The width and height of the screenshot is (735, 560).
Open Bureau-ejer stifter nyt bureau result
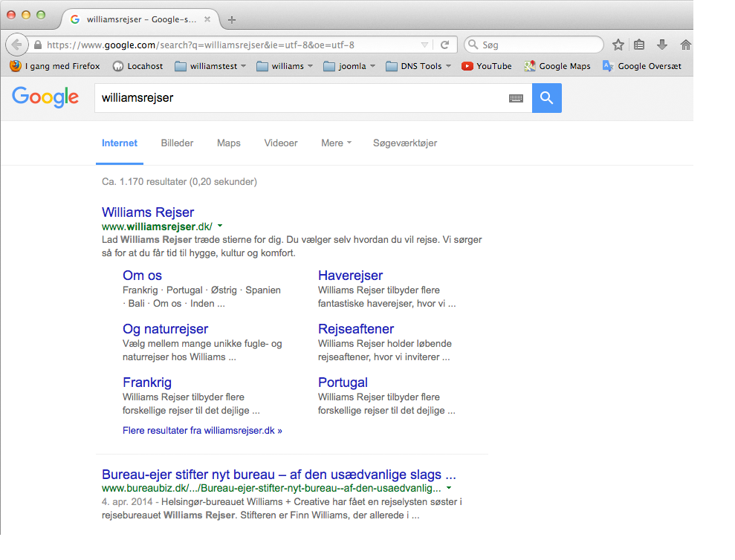pyautogui.click(x=279, y=475)
